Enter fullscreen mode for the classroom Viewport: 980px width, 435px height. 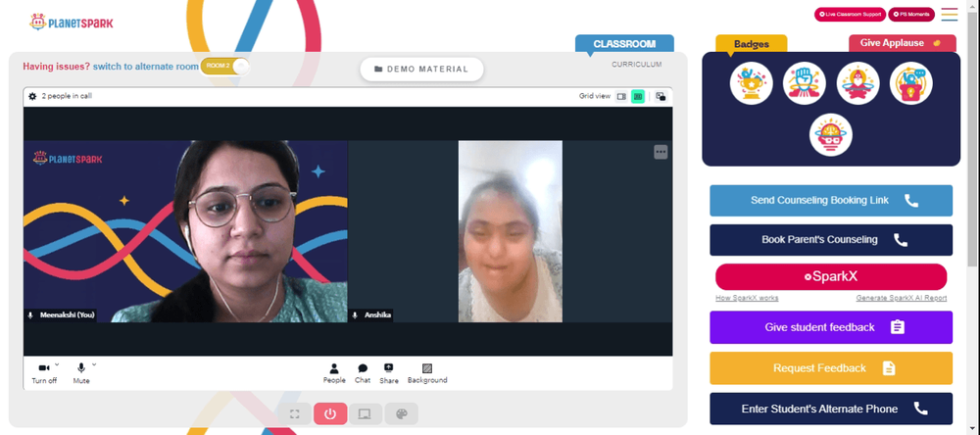coord(295,413)
